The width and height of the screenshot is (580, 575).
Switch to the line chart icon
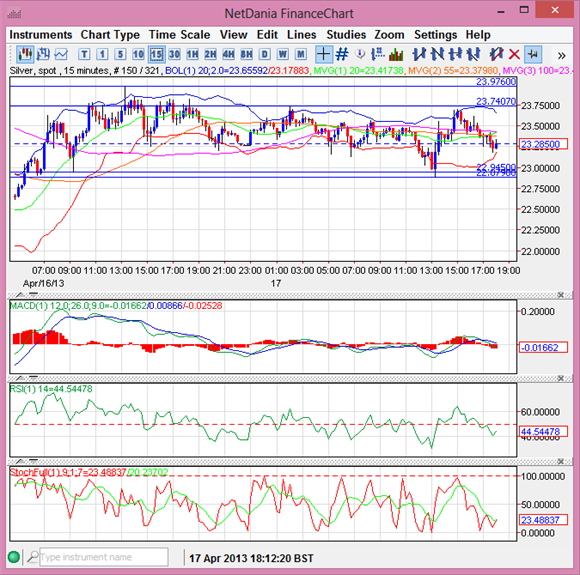pyautogui.click(x=61, y=55)
